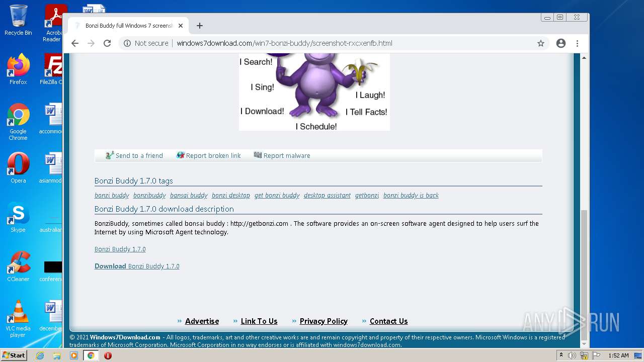Open the desktop assistant tag
Screen dimensions: 644x362
327,195
